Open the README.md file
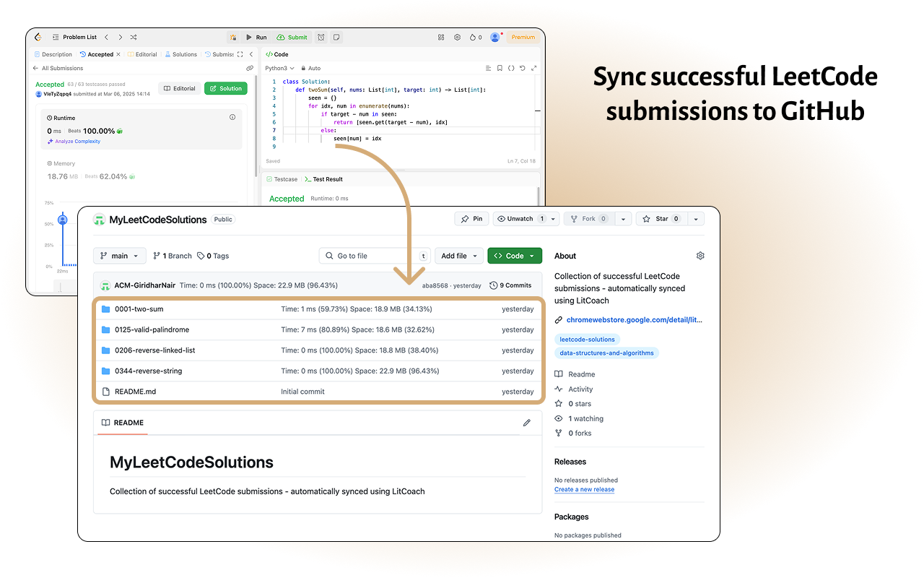This screenshot has height=578, width=924. click(136, 392)
